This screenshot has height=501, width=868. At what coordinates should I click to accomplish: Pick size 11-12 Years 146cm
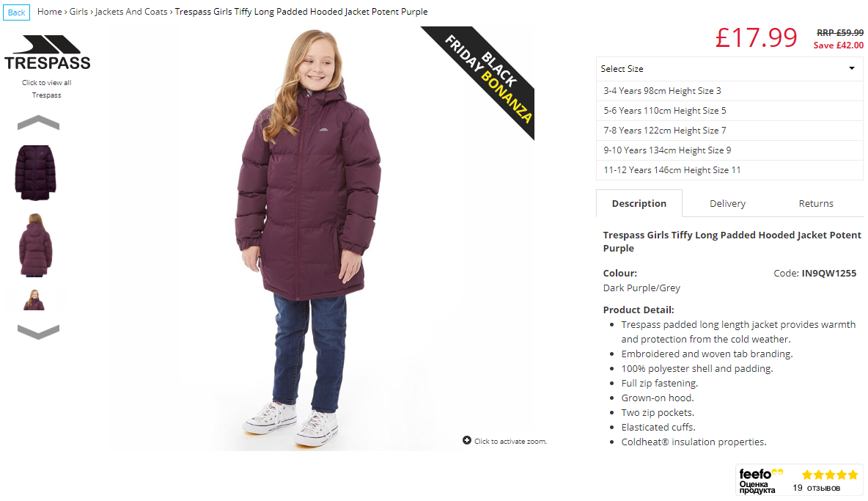tap(729, 170)
